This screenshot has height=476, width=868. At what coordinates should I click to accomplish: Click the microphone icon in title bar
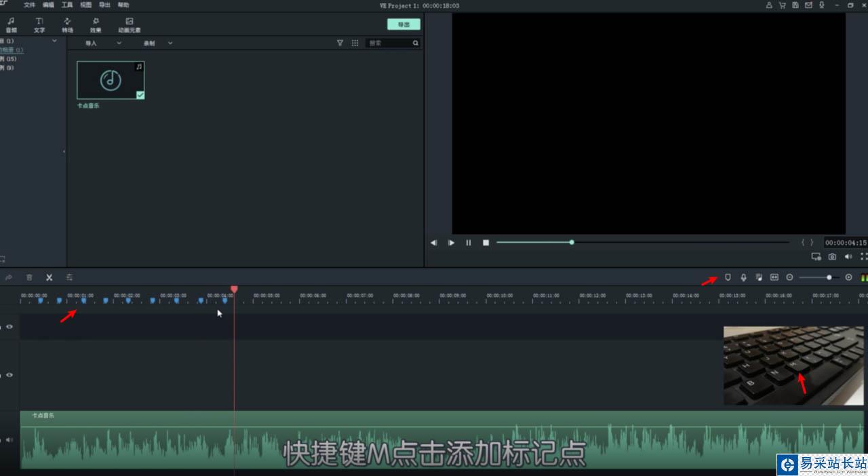(821, 5)
